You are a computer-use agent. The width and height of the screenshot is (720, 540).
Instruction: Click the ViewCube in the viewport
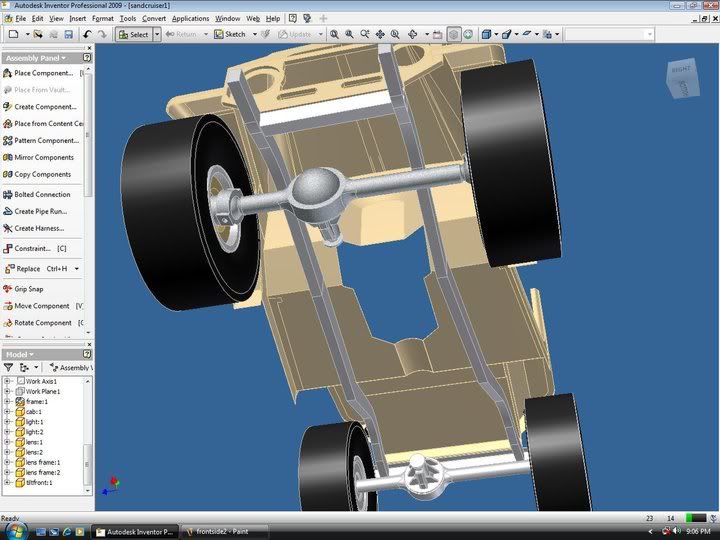pos(683,78)
